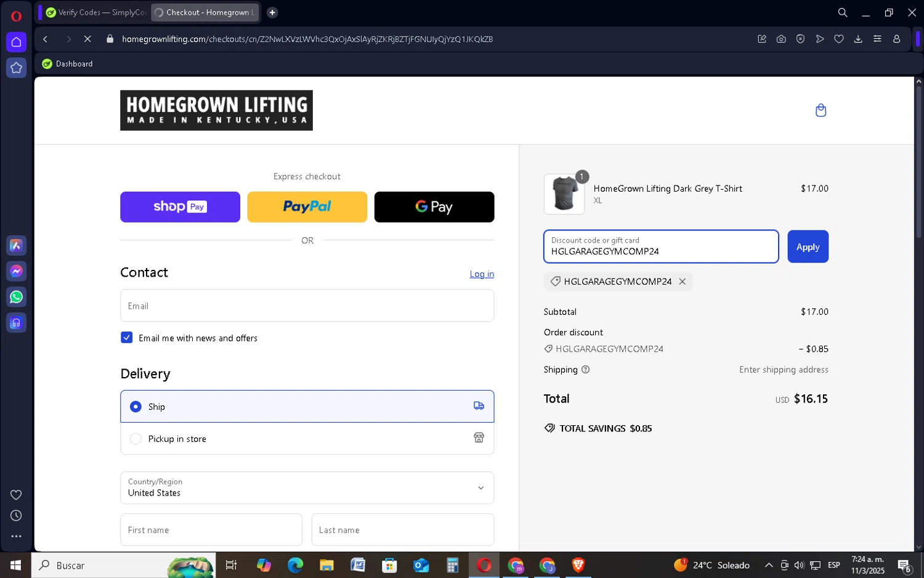Open a new tab with plus button
The width and height of the screenshot is (924, 578).
click(272, 12)
